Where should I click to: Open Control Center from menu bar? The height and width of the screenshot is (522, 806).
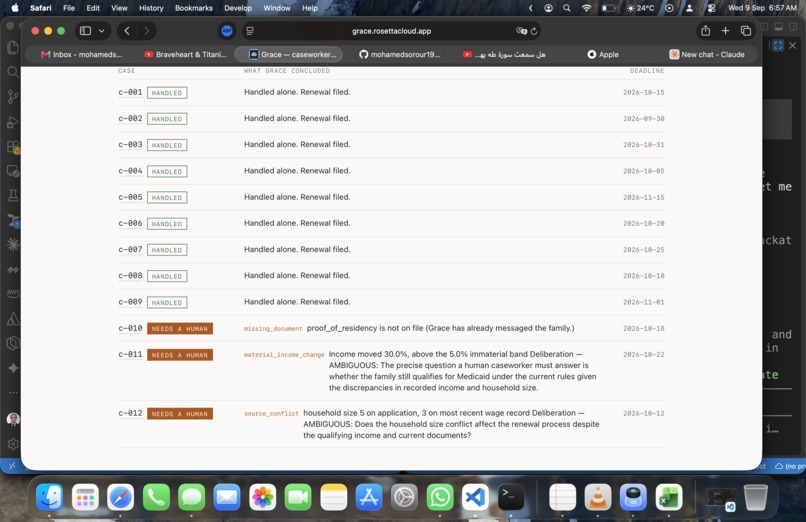[x=711, y=8]
